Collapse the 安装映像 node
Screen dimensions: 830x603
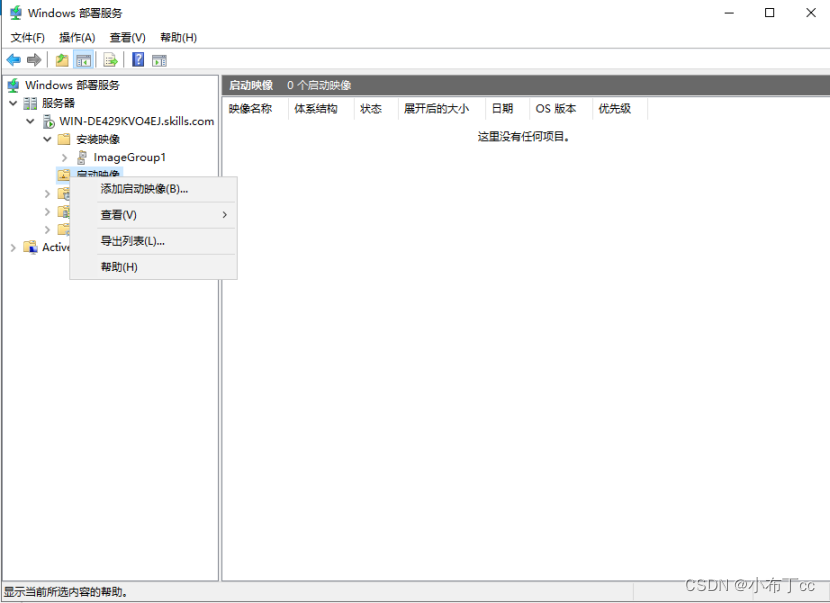[x=47, y=139]
